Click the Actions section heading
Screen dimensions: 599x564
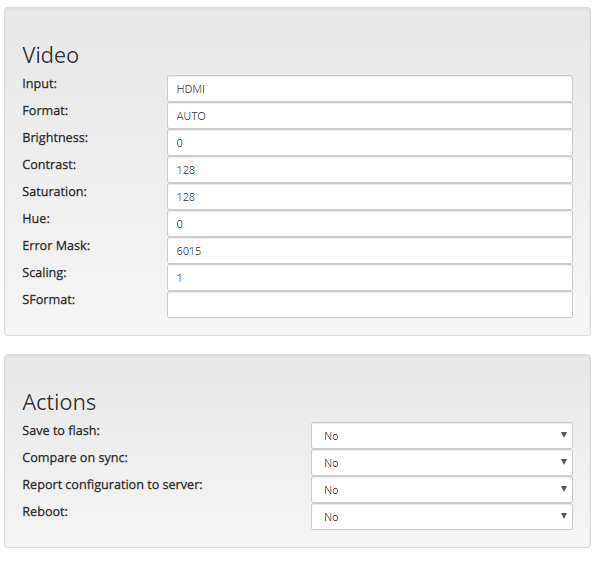[x=59, y=402]
